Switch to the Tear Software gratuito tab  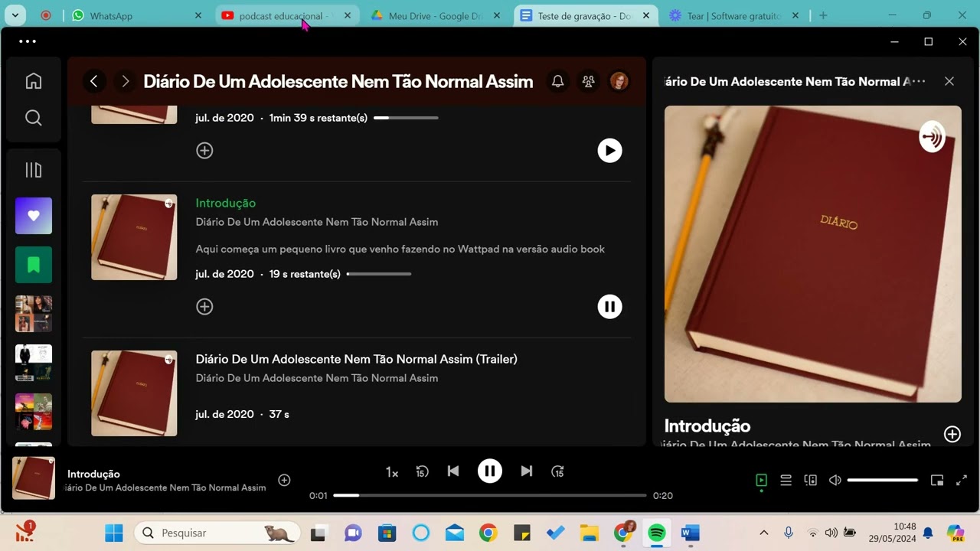(734, 15)
